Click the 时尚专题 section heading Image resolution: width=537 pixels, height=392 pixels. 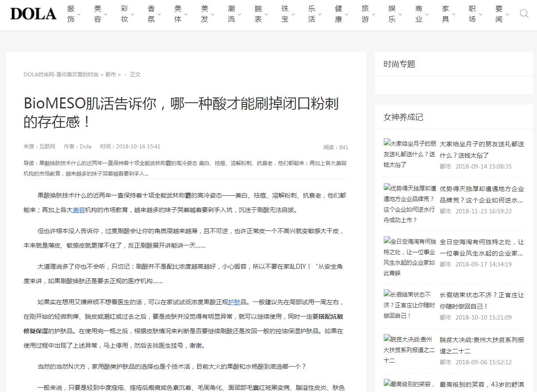(x=400, y=64)
